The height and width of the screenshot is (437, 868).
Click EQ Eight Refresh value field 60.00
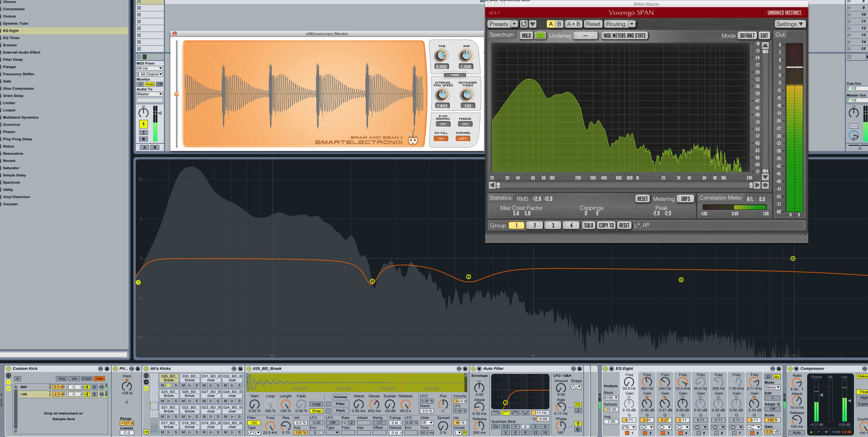click(611, 409)
